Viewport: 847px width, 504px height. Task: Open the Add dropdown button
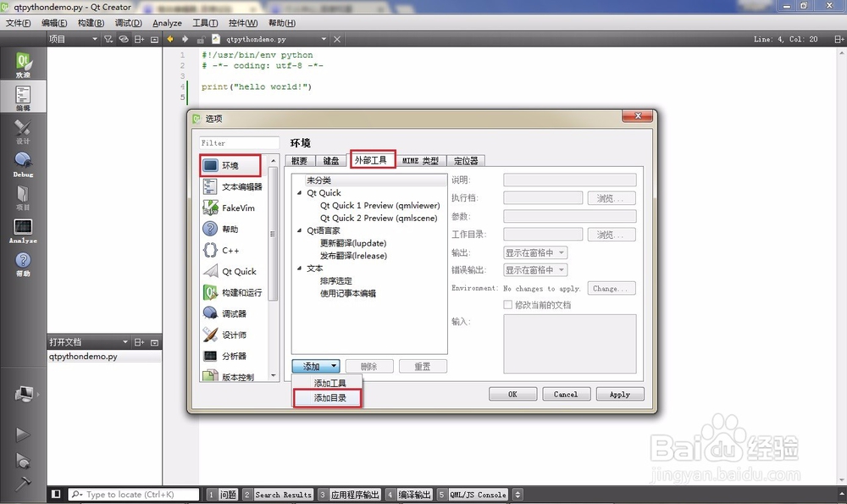point(316,366)
